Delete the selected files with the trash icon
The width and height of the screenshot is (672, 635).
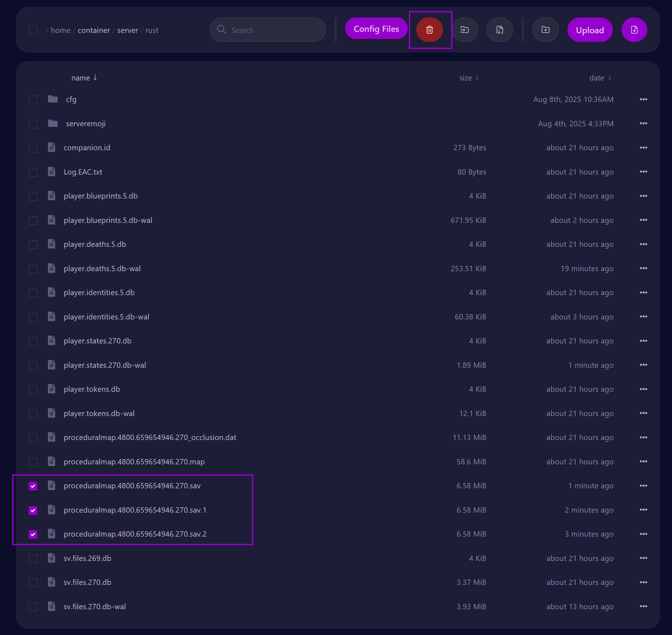pos(429,30)
